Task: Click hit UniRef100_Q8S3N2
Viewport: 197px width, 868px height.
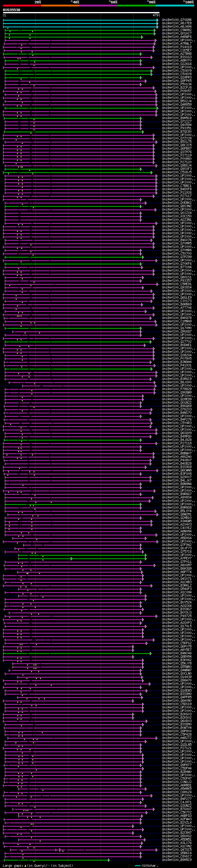Action: click(177, 206)
